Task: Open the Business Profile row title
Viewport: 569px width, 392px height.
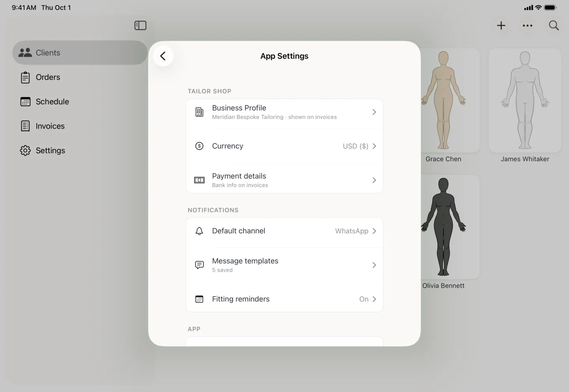Action: click(239, 108)
